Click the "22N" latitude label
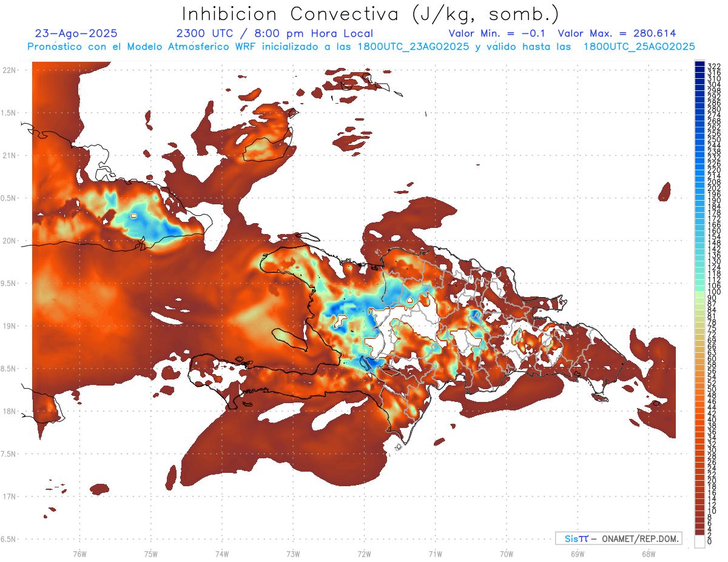This screenshot has height=562, width=728. 8,70
